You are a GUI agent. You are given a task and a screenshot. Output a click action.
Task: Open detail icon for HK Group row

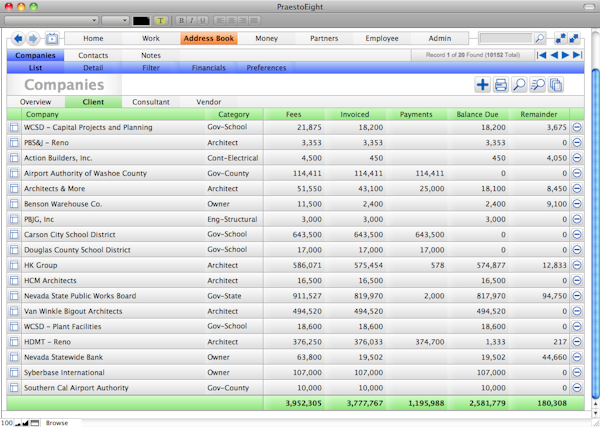click(x=14, y=265)
